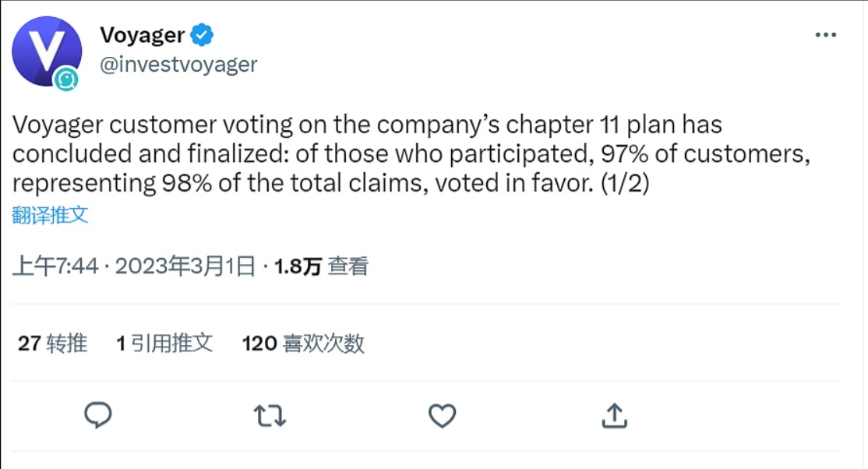
Task: Open the three-dot more options menu
Action: tap(825, 36)
